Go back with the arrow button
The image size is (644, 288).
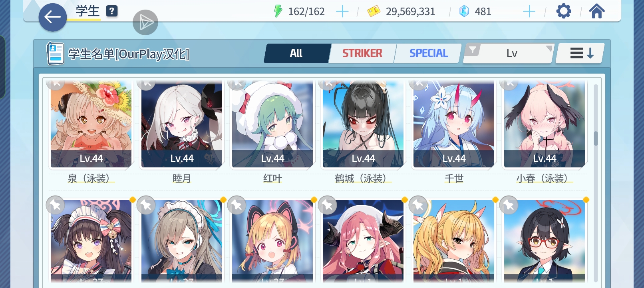52,17
